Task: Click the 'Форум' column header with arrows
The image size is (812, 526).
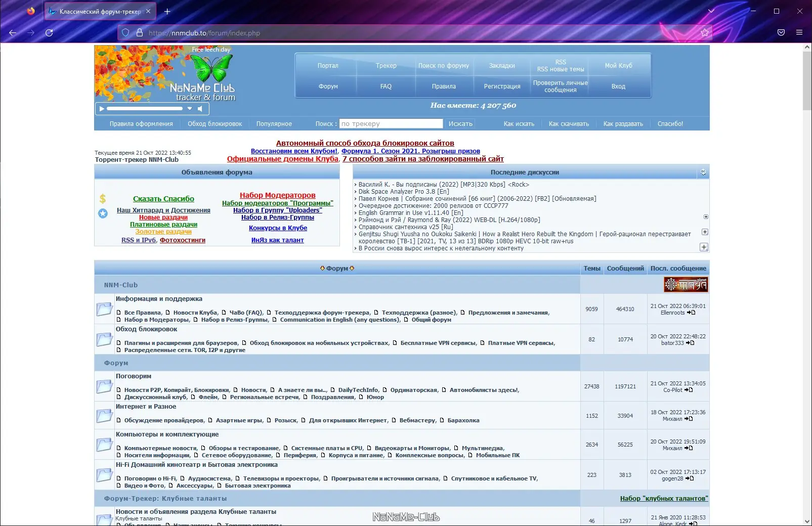Action: [x=337, y=269]
